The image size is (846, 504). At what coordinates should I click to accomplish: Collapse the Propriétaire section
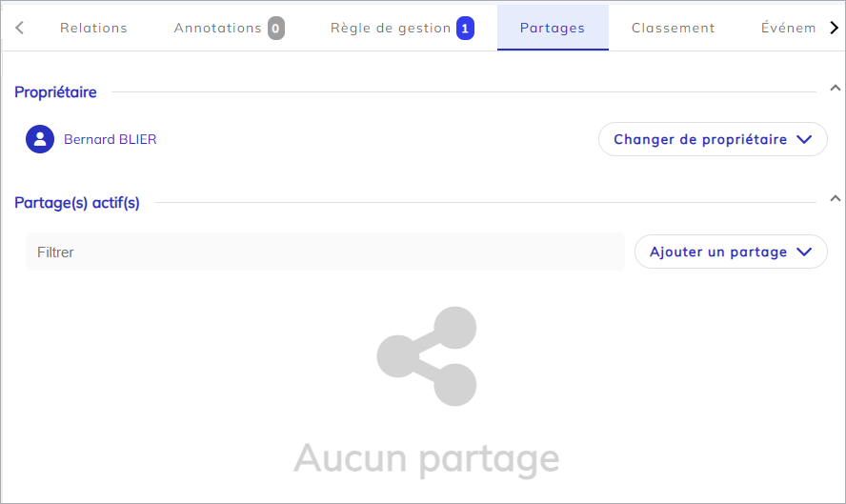[x=836, y=89]
